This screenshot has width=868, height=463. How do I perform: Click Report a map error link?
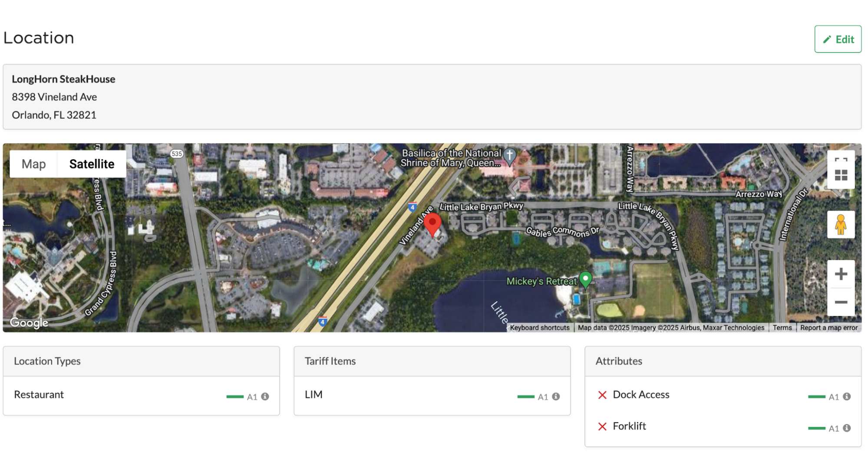click(x=828, y=328)
